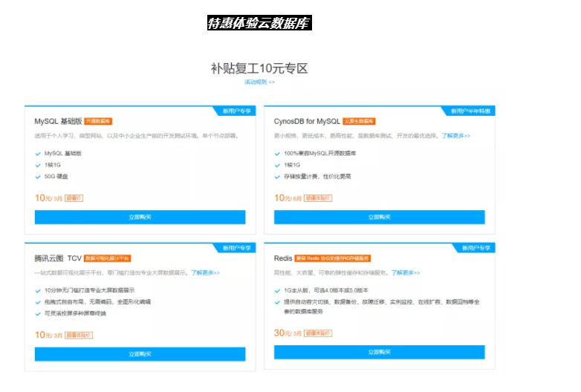Screen dimensions: 581x392
Task: Click checkmark beside 可灵活投屏多种屏幕终端
Action: pyautogui.click(x=38, y=314)
